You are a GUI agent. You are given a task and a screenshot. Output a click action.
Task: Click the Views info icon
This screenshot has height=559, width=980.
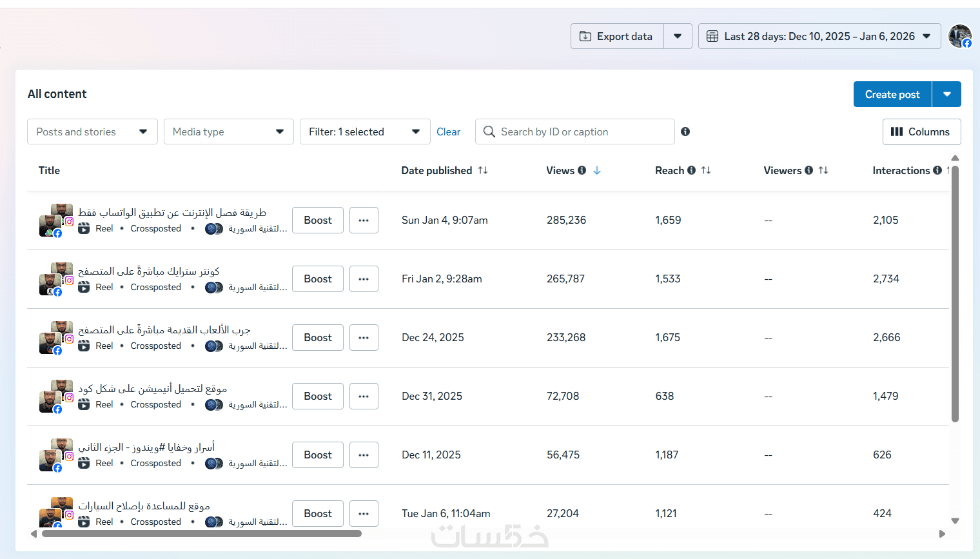[x=582, y=170]
